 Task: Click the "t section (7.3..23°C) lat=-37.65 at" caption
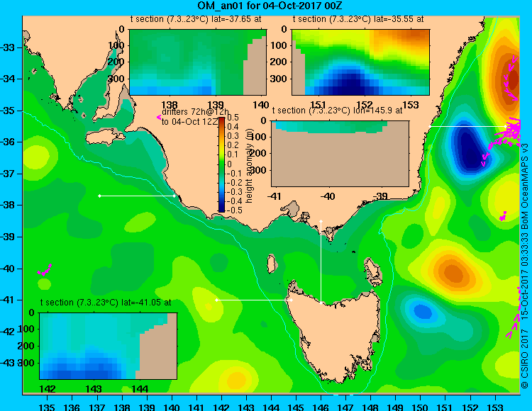196,19
